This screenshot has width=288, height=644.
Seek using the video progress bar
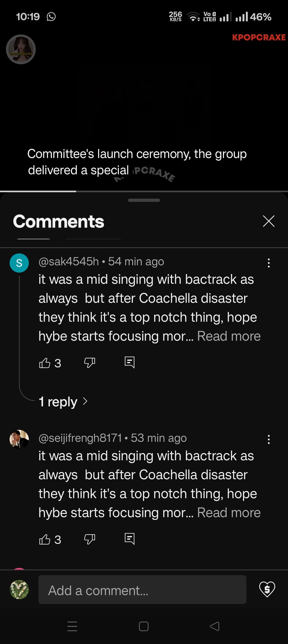pos(144,191)
